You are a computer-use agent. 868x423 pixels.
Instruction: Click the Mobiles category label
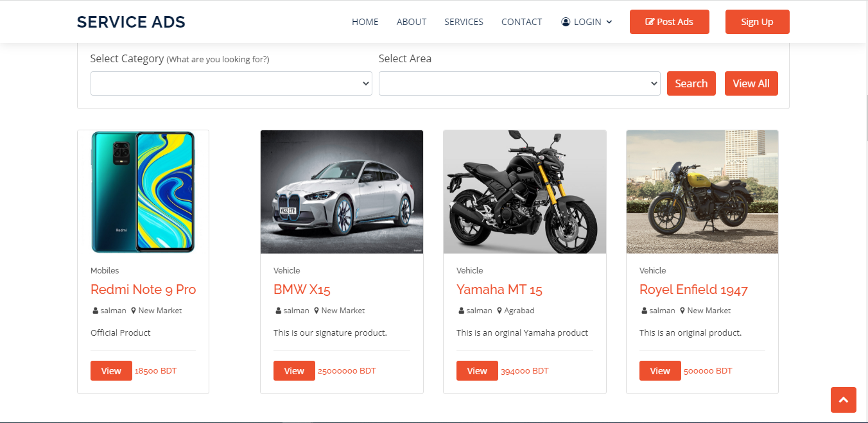[105, 271]
